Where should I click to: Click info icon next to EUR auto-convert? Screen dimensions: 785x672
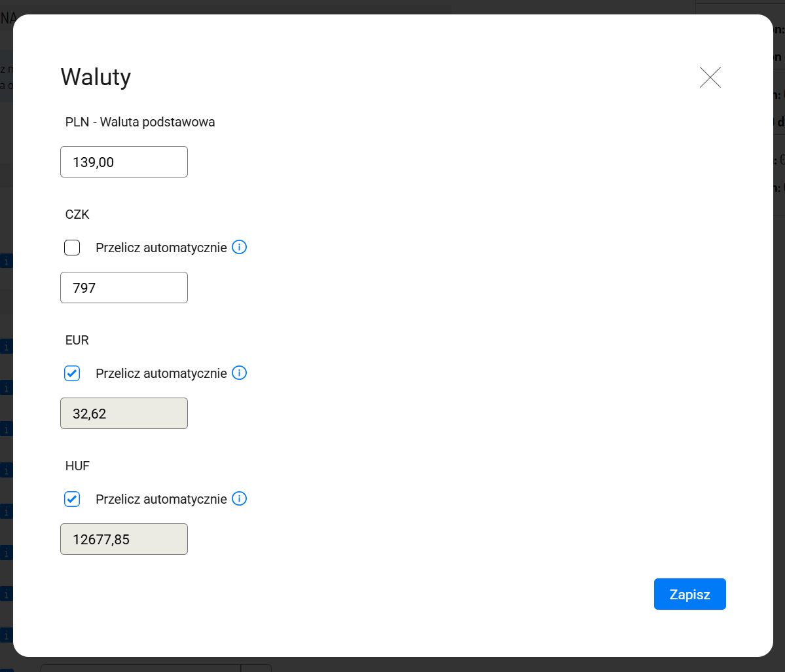(240, 373)
